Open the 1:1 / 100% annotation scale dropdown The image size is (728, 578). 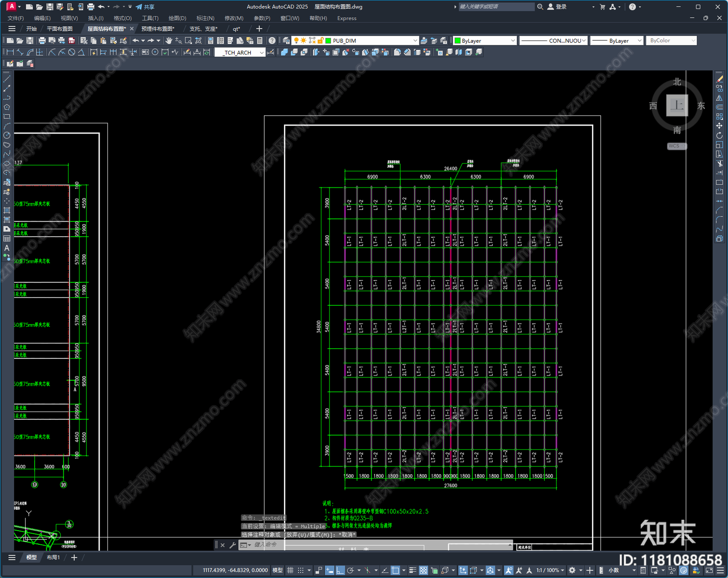(550, 570)
